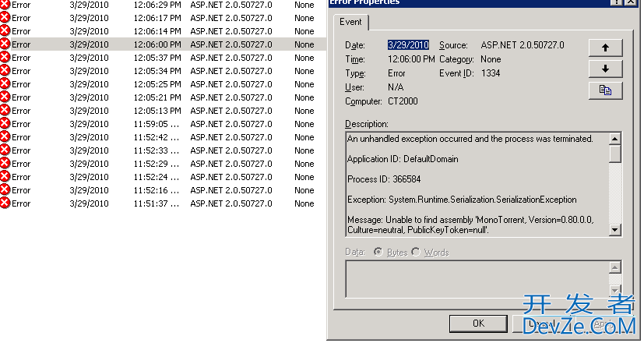Select the 11:59:05 time cell
The width and height of the screenshot is (644, 343).
coord(156,124)
